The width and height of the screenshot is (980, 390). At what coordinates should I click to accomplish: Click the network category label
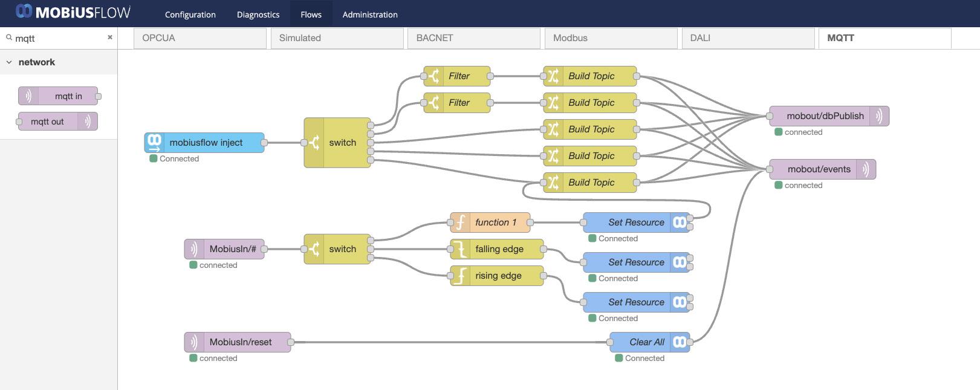[x=36, y=62]
